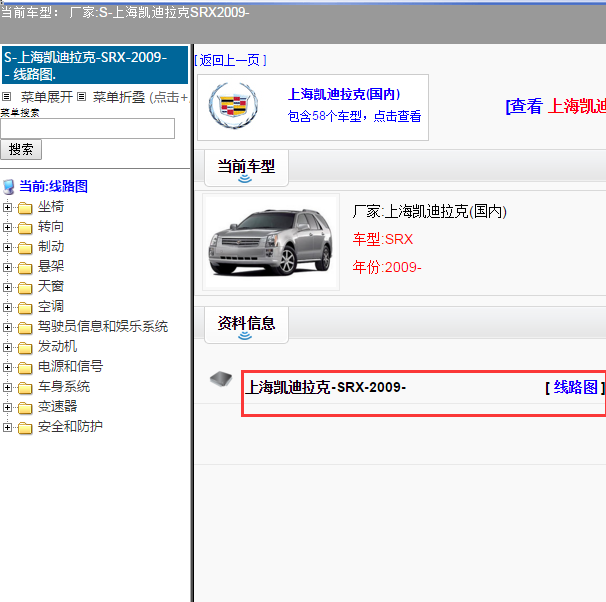Image resolution: width=606 pixels, height=602 pixels.
Task: Open the 转向 category label
Action: 51,227
